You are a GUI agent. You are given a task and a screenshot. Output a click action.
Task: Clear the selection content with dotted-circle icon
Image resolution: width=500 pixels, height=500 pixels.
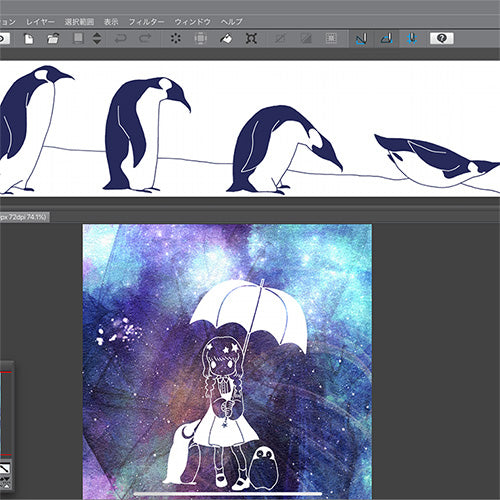click(176, 39)
